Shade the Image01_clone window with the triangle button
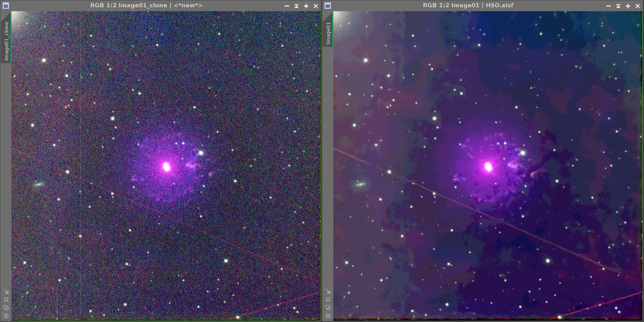 click(x=296, y=6)
